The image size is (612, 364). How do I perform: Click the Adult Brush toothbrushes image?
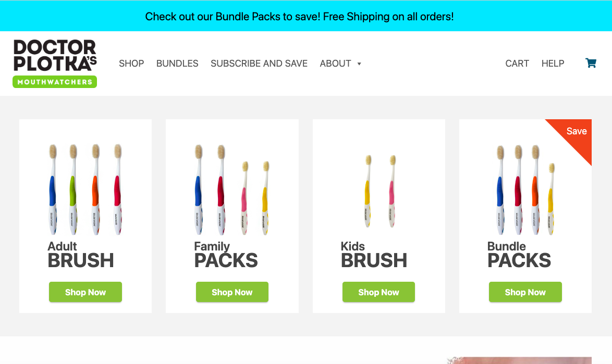click(85, 190)
